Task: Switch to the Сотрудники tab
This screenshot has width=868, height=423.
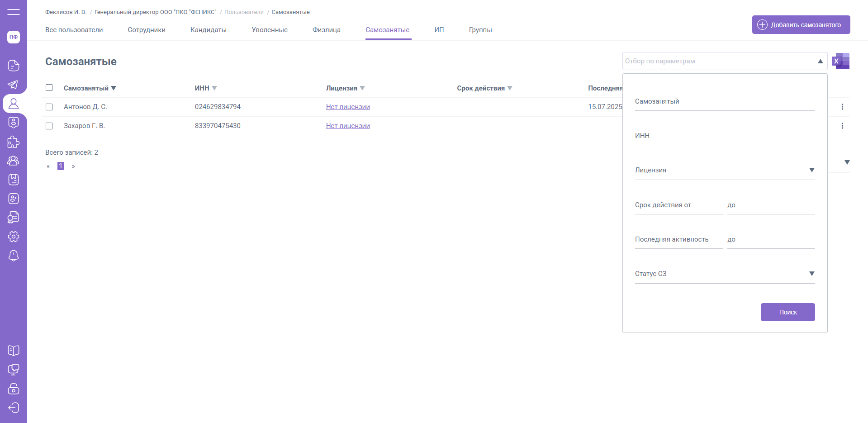Action: click(147, 30)
